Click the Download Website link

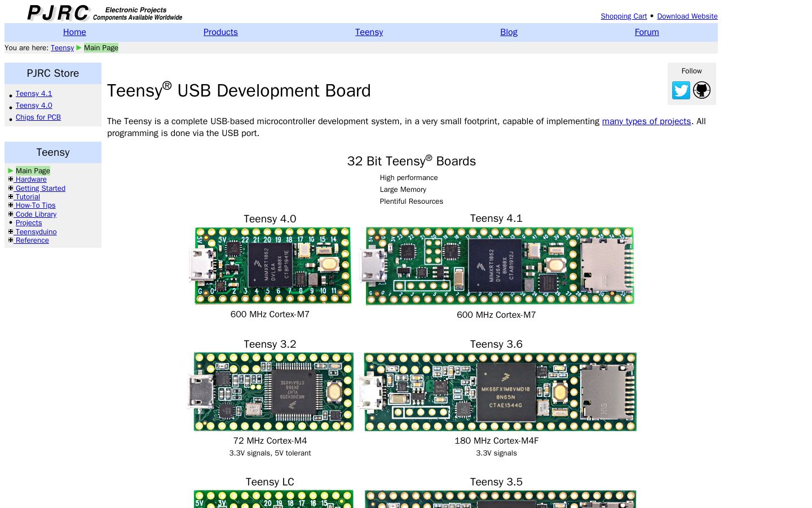tap(687, 16)
